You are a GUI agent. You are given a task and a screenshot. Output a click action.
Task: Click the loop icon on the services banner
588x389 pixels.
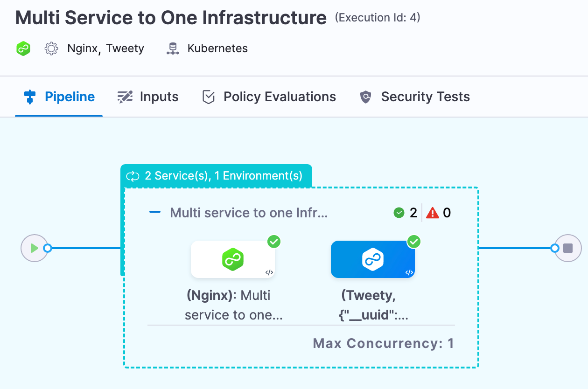133,176
